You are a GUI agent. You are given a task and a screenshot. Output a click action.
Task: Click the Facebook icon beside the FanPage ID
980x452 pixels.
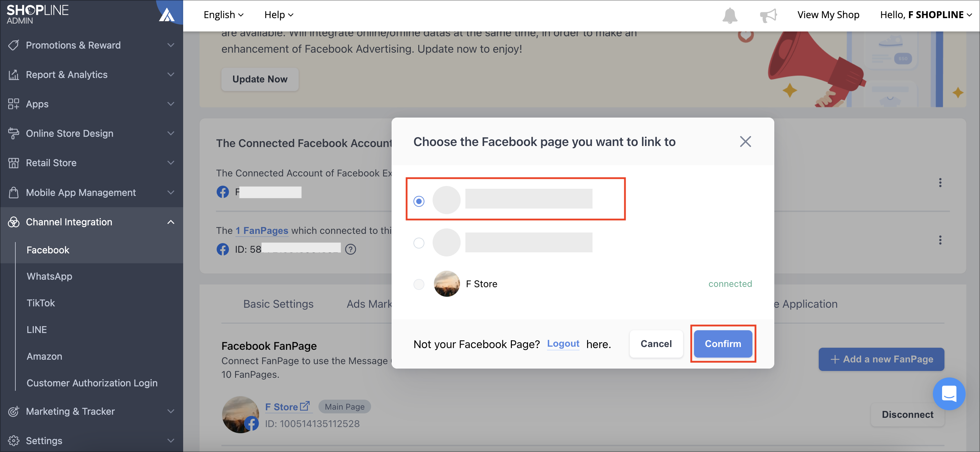(222, 249)
